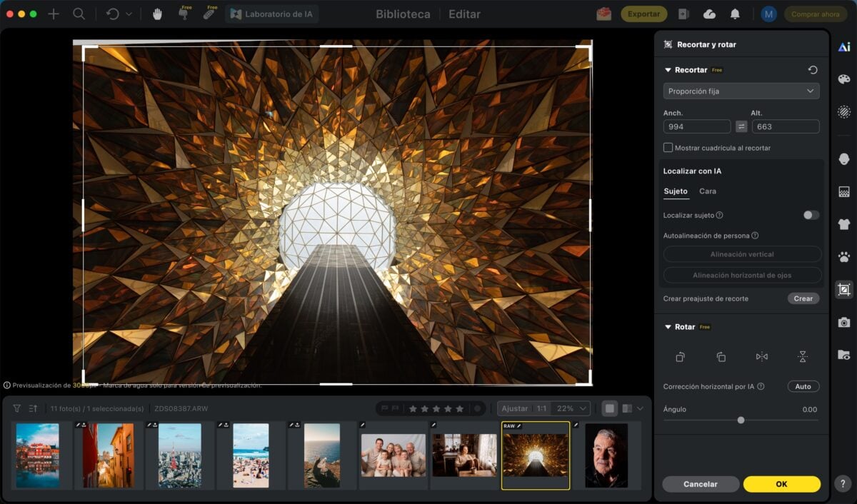Image resolution: width=857 pixels, height=504 pixels.
Task: Switch to split compare view mode
Action: (627, 408)
